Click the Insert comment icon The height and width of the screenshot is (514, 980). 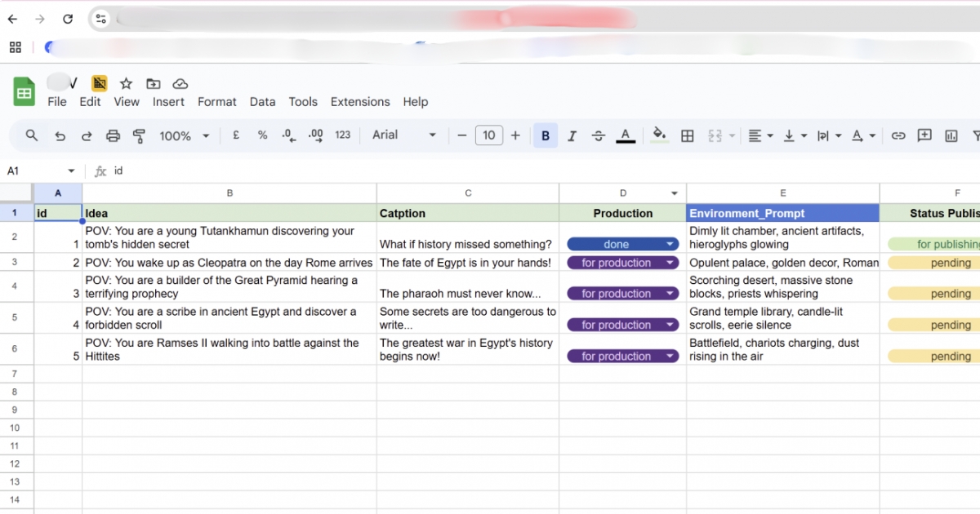pos(926,135)
